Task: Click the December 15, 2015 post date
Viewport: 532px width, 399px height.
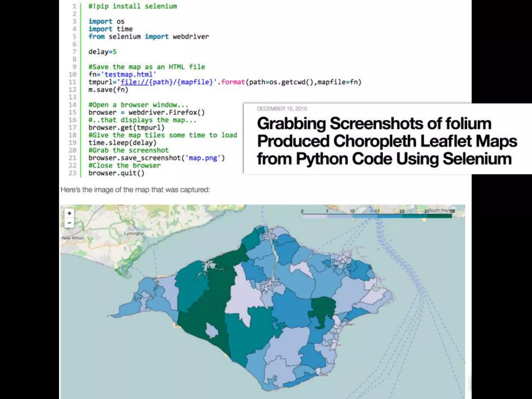Action: pos(282,109)
